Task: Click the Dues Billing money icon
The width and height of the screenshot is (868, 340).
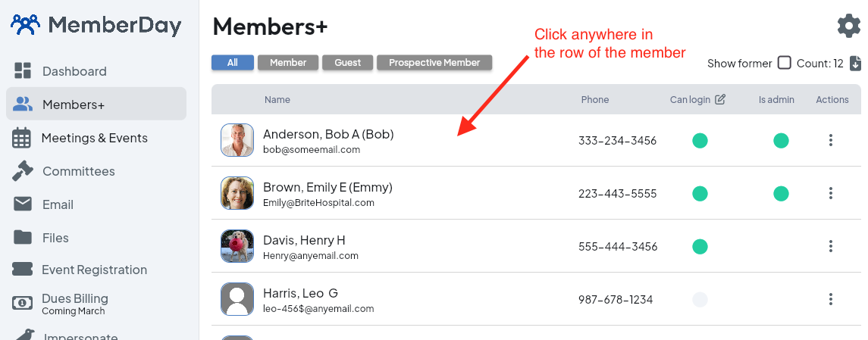Action: [23, 303]
